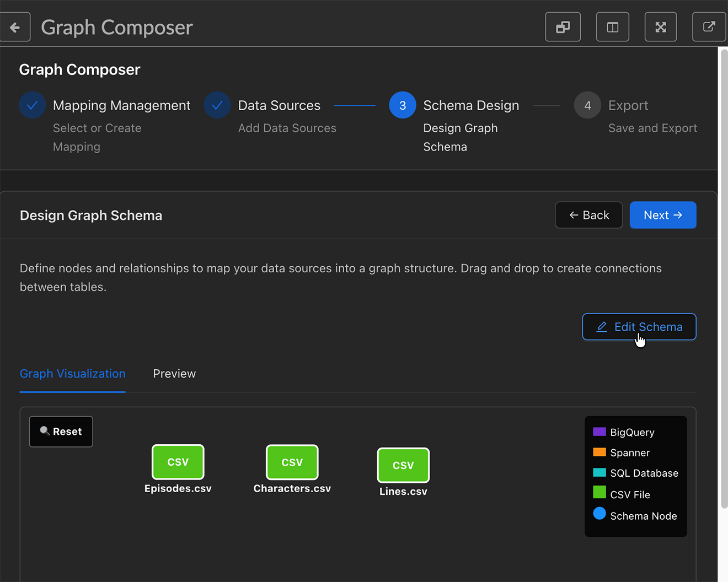Click the BigQuery purple legend swatch
The width and height of the screenshot is (728, 582).
pos(599,432)
